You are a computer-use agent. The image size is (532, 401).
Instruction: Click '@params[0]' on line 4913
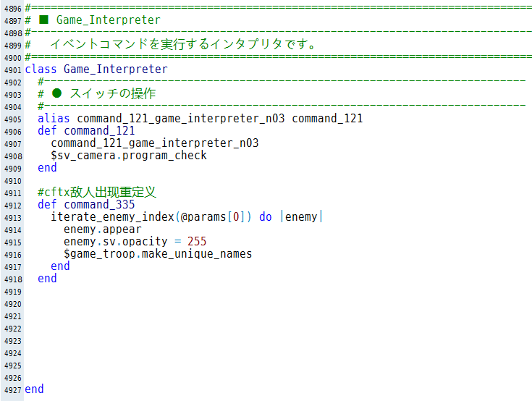pos(214,216)
